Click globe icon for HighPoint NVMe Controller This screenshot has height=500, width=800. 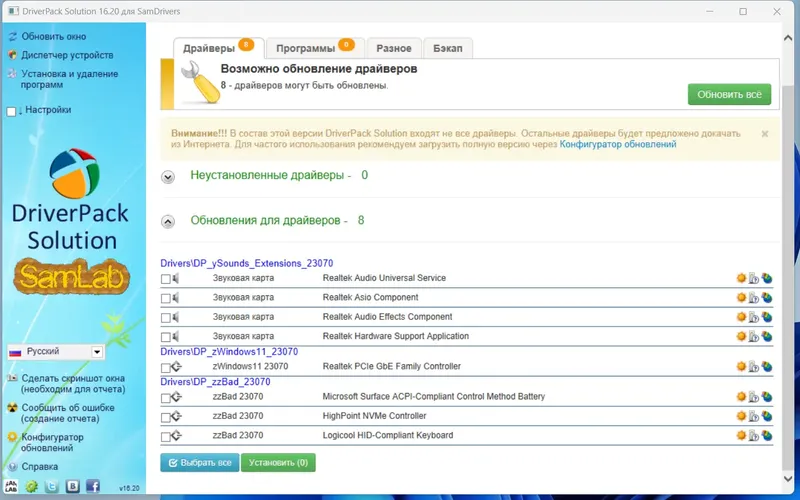pyautogui.click(x=766, y=416)
